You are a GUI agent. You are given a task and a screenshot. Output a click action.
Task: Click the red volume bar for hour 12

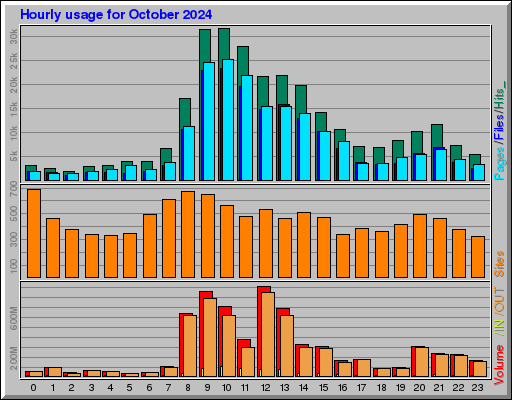(264, 289)
